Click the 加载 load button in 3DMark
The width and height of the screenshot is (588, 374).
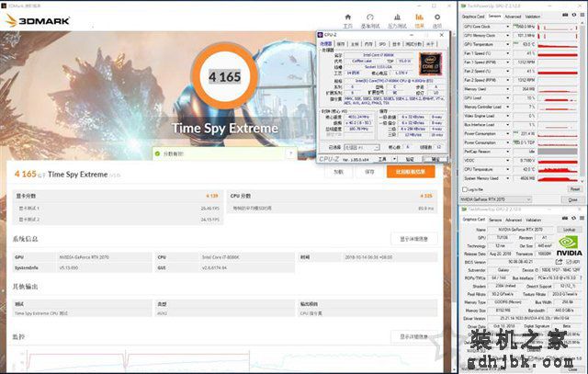coord(338,172)
